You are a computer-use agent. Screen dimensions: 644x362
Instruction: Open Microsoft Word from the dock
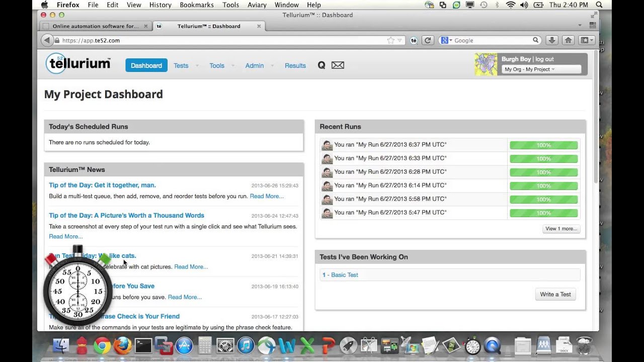pyautogui.click(x=287, y=346)
